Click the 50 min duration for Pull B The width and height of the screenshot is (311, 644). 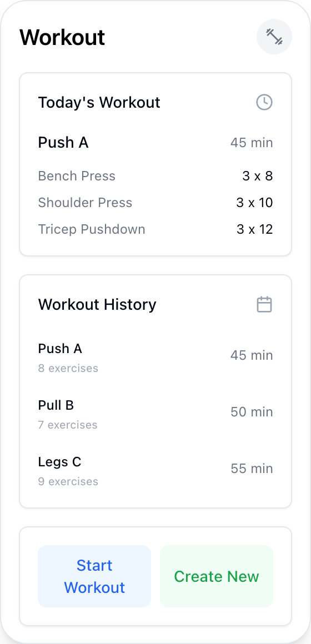252,412
